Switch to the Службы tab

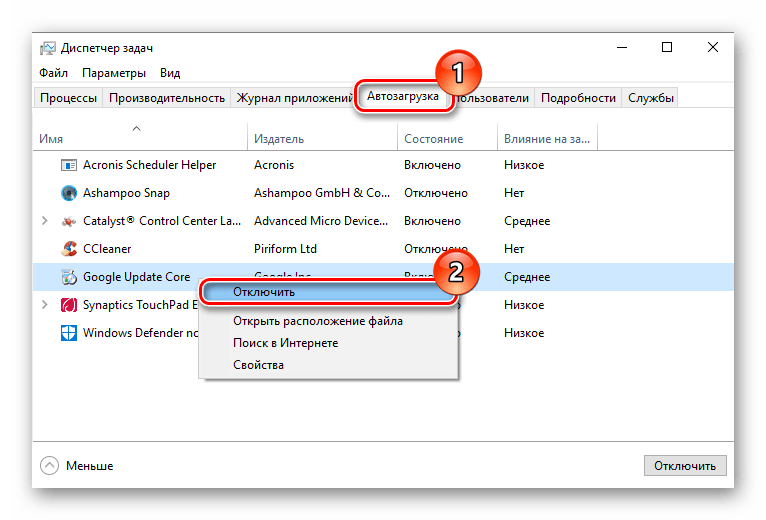tap(651, 98)
